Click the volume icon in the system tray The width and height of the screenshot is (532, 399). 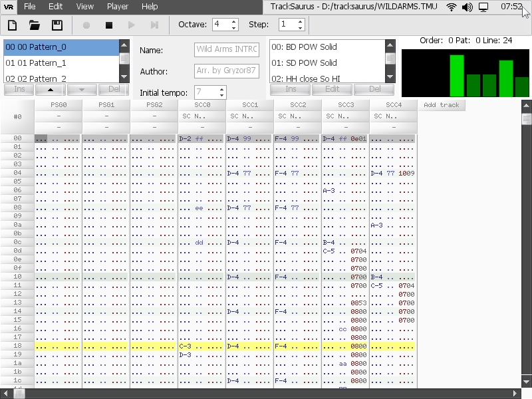tap(467, 7)
